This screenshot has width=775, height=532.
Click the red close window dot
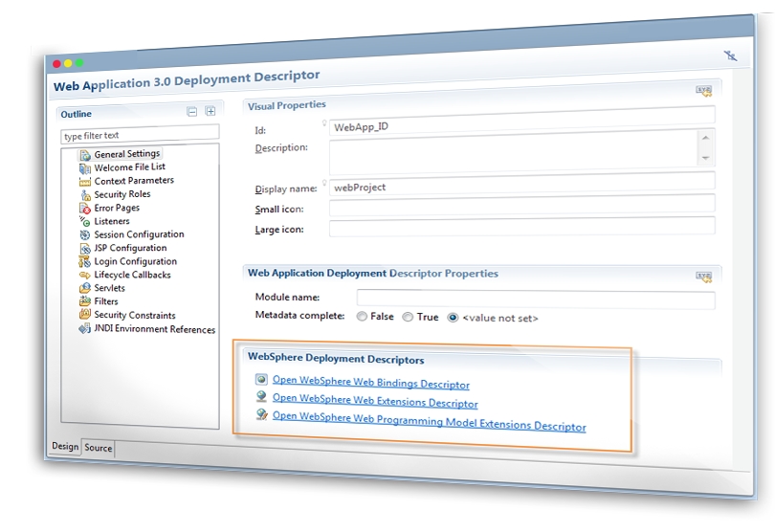[x=56, y=63]
